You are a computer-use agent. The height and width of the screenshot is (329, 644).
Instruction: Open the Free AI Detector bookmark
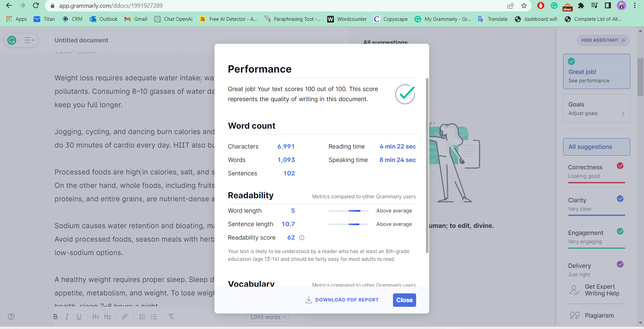pos(228,19)
